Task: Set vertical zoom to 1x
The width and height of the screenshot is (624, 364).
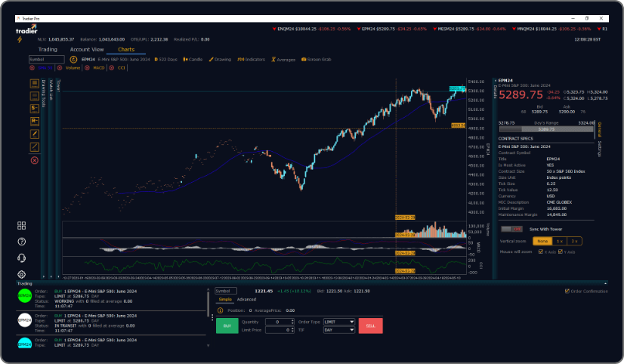Action: click(x=560, y=241)
